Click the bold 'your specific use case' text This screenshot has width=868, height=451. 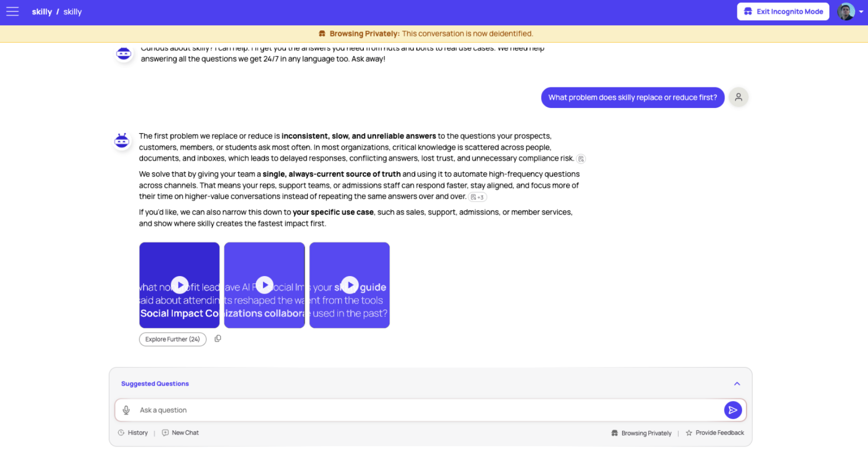click(333, 212)
